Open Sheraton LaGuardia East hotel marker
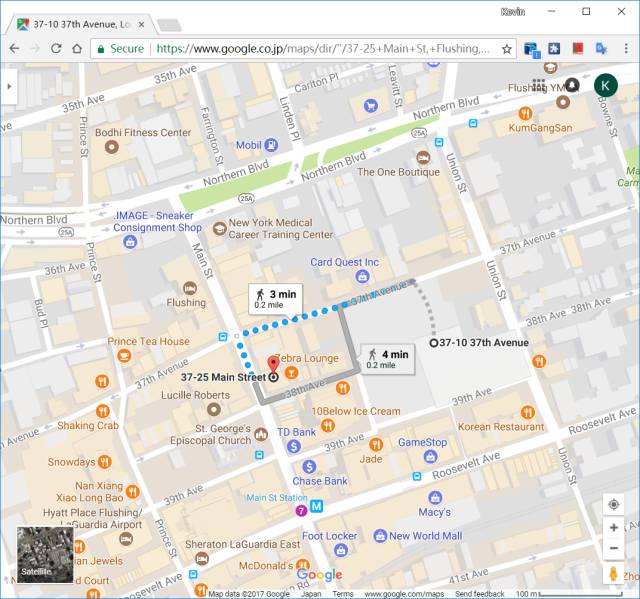The width and height of the screenshot is (640, 599). pyautogui.click(x=202, y=558)
